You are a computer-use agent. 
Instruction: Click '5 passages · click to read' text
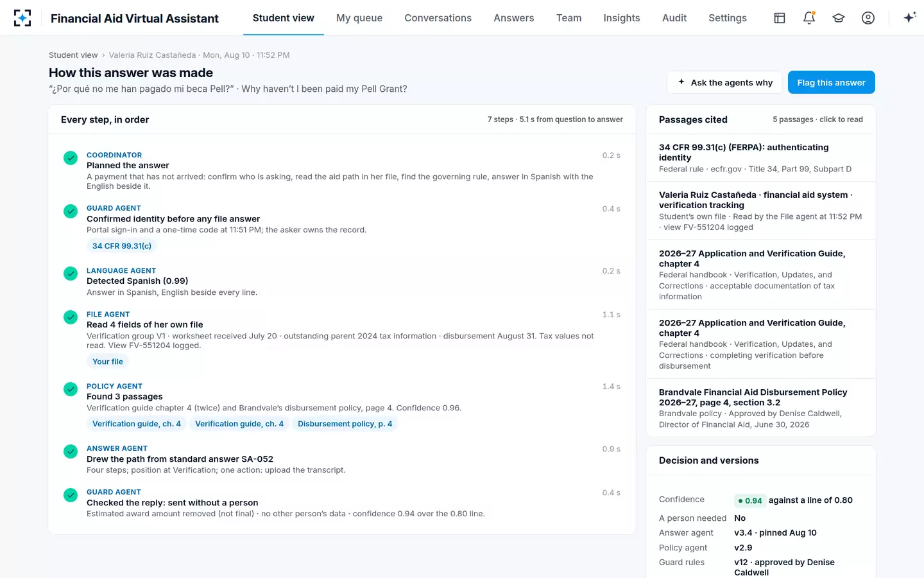pyautogui.click(x=817, y=119)
